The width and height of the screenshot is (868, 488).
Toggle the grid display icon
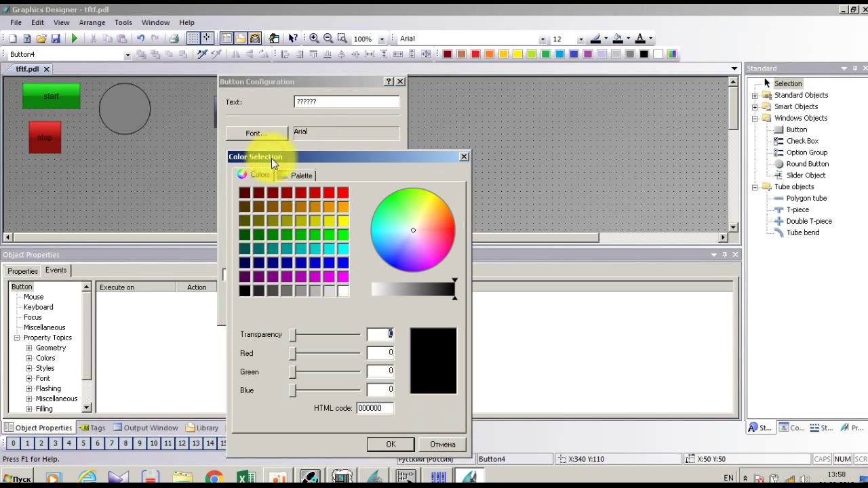(x=193, y=39)
